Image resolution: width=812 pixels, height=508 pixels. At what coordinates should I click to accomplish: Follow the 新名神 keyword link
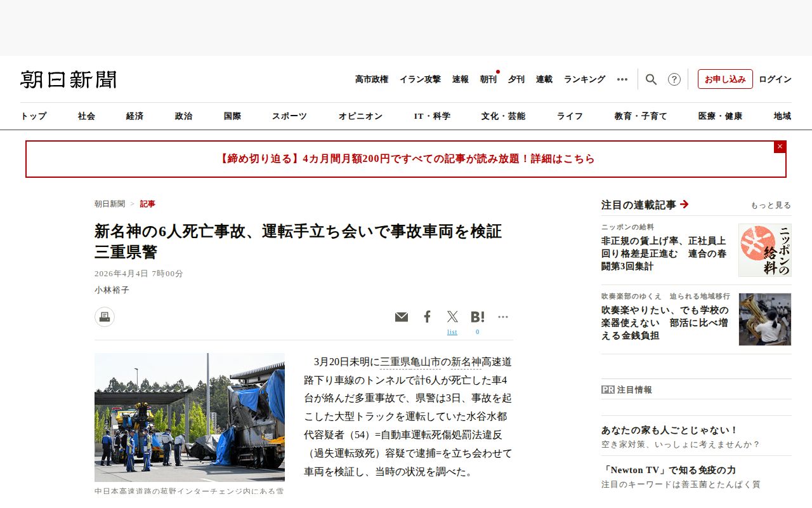(466, 362)
